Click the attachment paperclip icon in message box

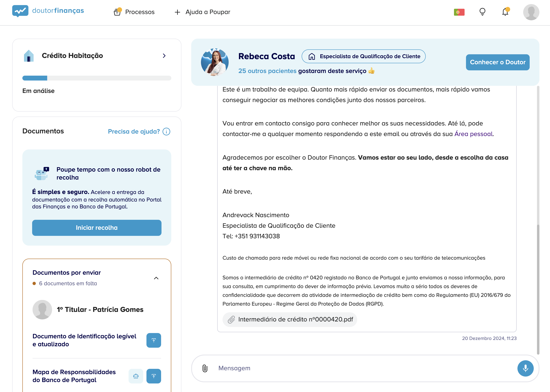click(x=205, y=368)
